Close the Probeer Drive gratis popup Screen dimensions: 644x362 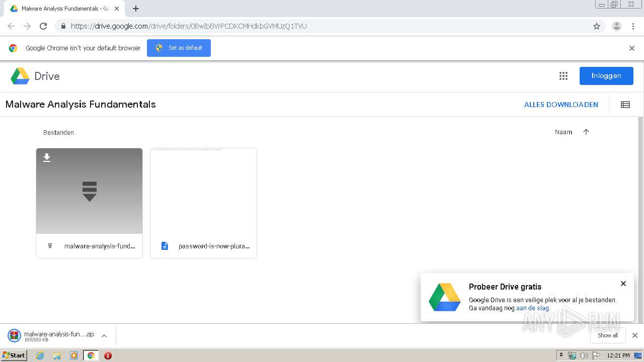[623, 284]
